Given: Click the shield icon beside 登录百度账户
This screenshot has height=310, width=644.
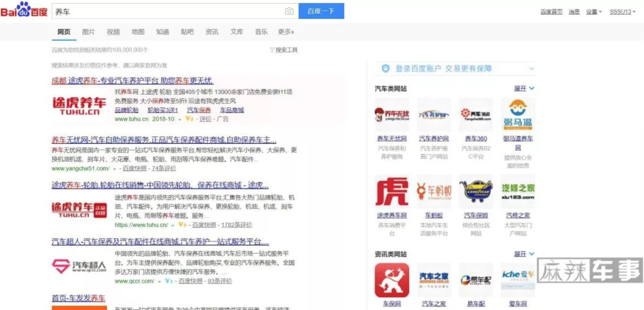Looking at the screenshot, I should (x=385, y=68).
